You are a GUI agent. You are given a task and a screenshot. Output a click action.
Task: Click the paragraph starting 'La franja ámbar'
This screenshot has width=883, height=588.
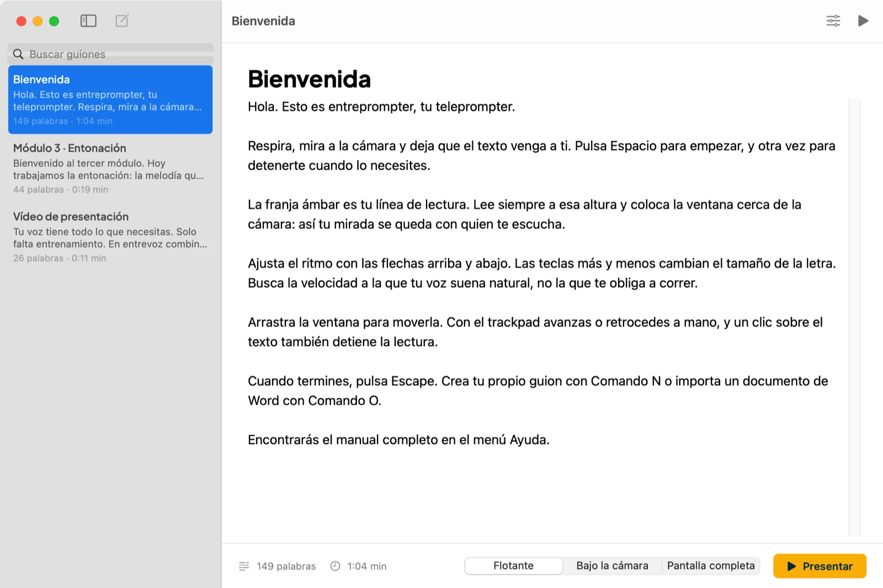point(524,215)
